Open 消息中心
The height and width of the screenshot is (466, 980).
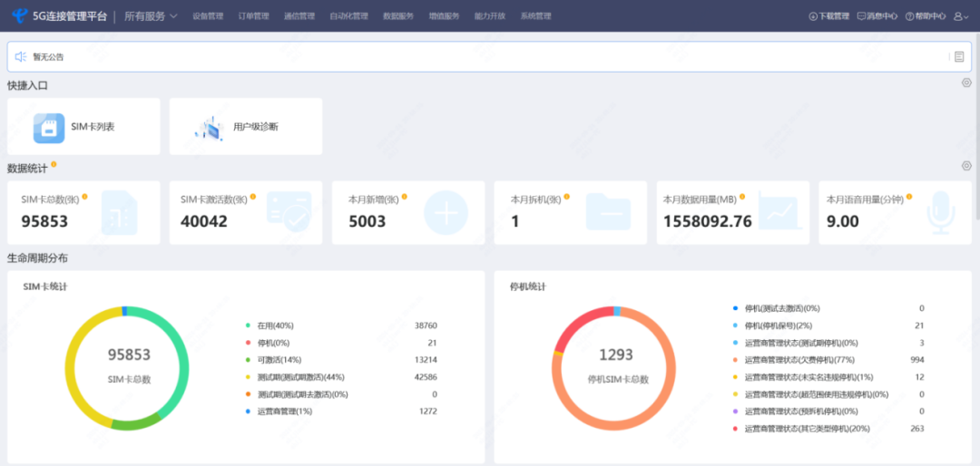tap(877, 16)
